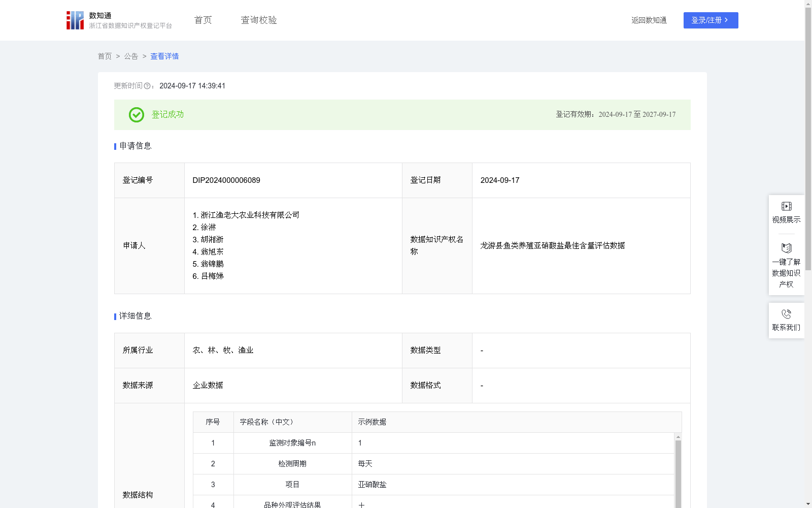This screenshot has height=508, width=812.
Task: Open the 首页 navigation tab
Action: point(203,20)
